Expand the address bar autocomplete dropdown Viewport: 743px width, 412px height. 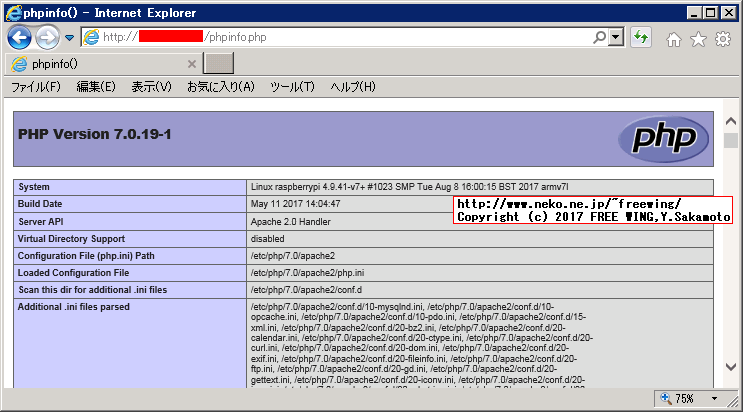(616, 37)
